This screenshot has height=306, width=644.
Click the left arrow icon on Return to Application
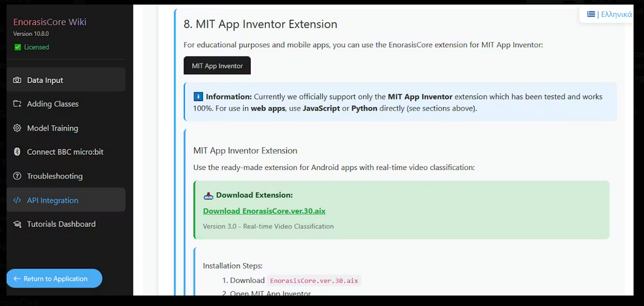(17, 279)
